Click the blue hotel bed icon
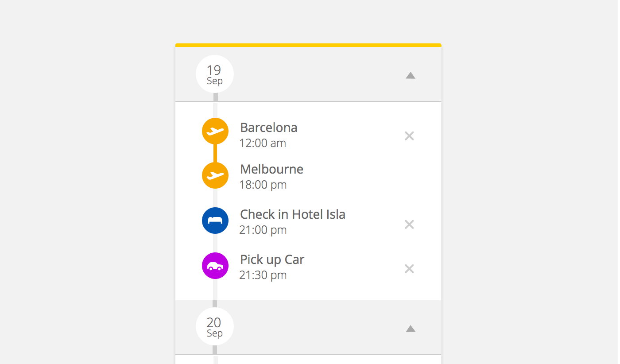Screen dimensions: 620x364 pyautogui.click(x=215, y=221)
